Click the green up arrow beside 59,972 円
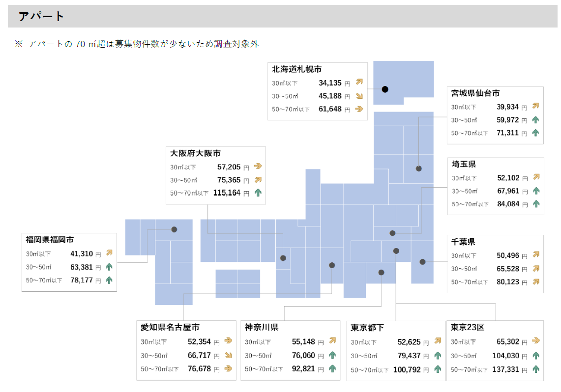Image resolution: width=561 pixels, height=392 pixels. tap(535, 120)
